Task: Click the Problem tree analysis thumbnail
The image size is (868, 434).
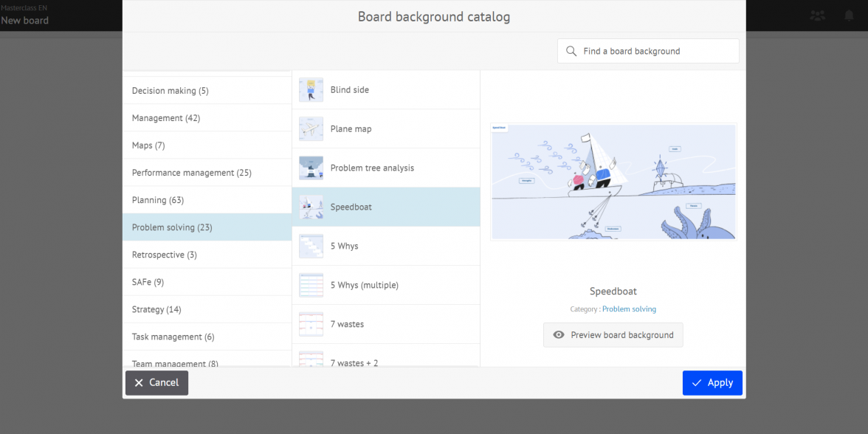Action: click(311, 168)
